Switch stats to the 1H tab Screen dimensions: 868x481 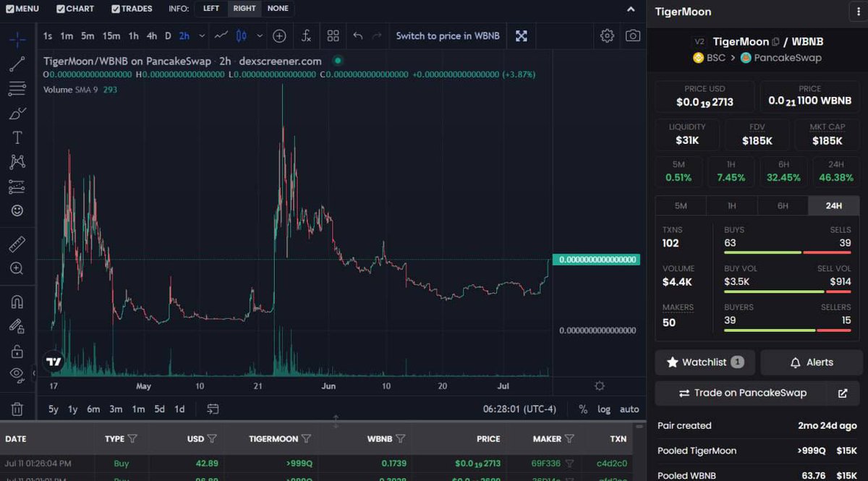point(732,205)
